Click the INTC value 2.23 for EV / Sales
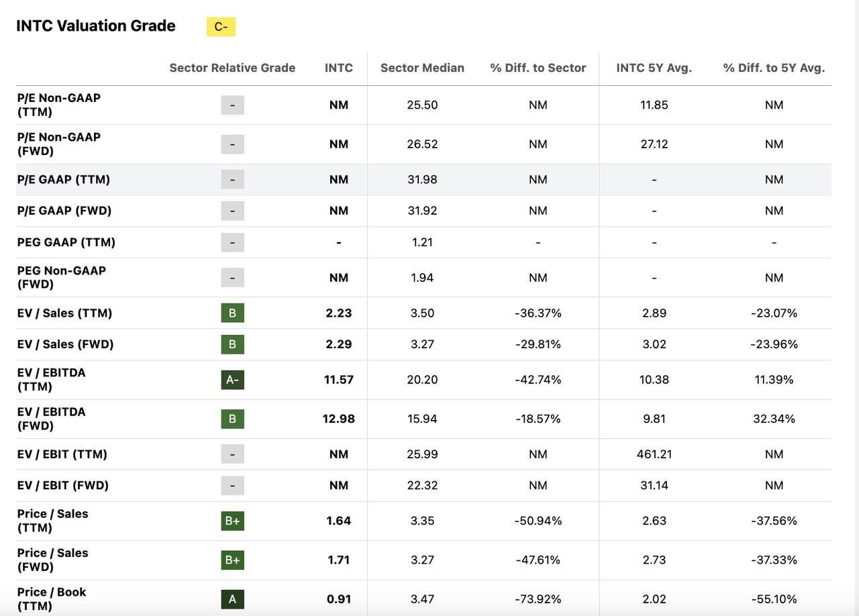 pos(339,313)
